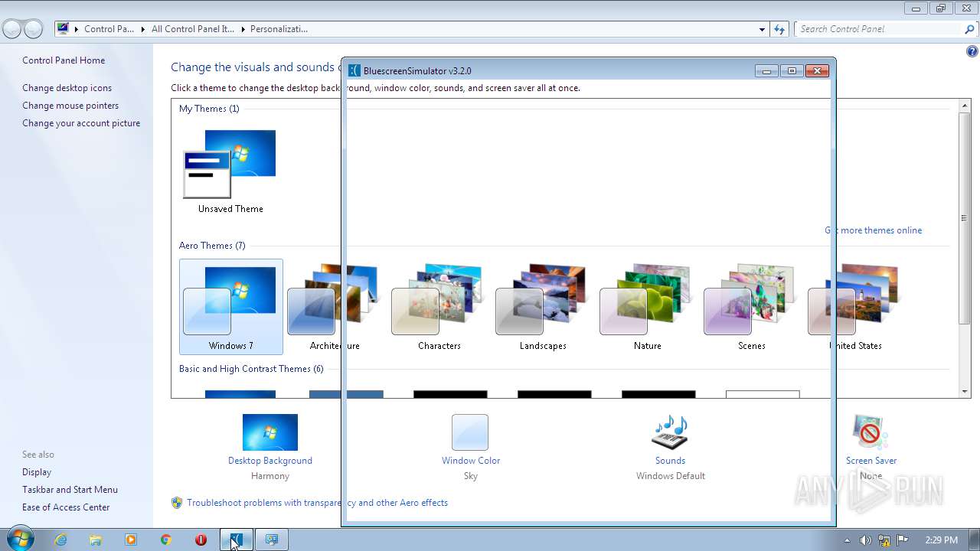Choose the Scenes theme

(x=751, y=306)
